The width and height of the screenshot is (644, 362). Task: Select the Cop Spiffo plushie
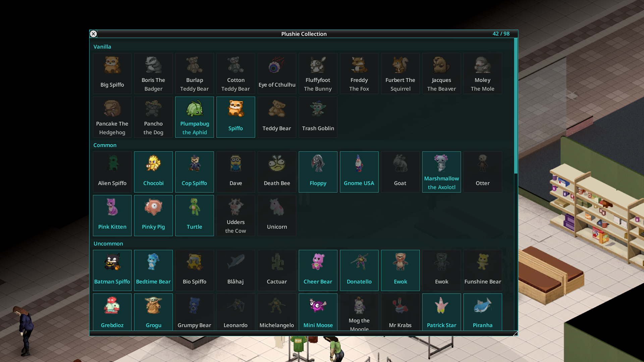195,172
